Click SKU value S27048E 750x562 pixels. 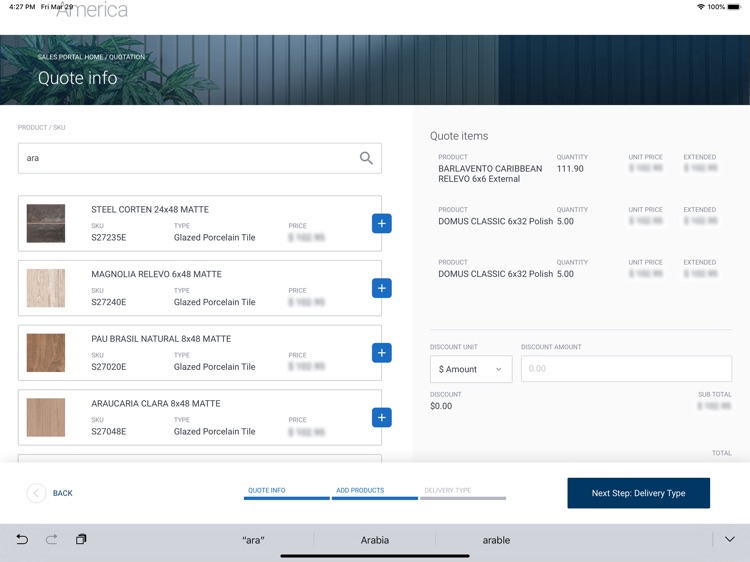(x=109, y=431)
